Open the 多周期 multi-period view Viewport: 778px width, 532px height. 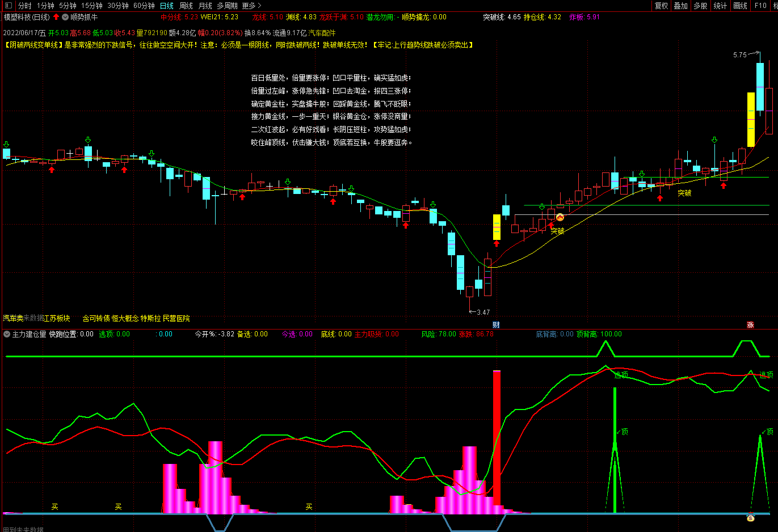coord(228,6)
